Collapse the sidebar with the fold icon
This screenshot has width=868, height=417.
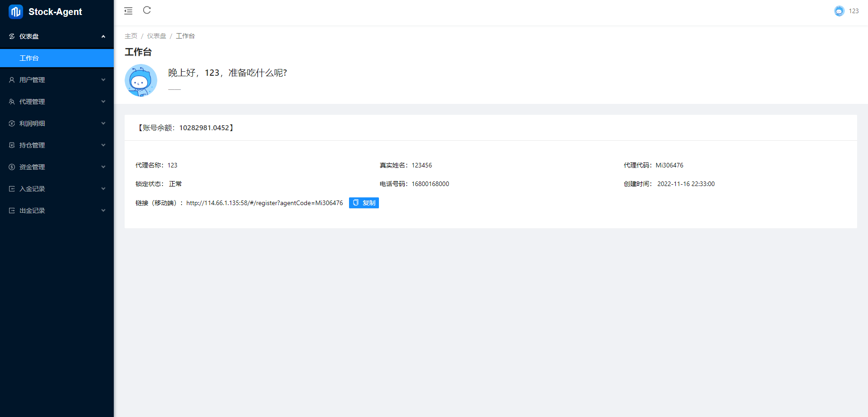pos(128,11)
